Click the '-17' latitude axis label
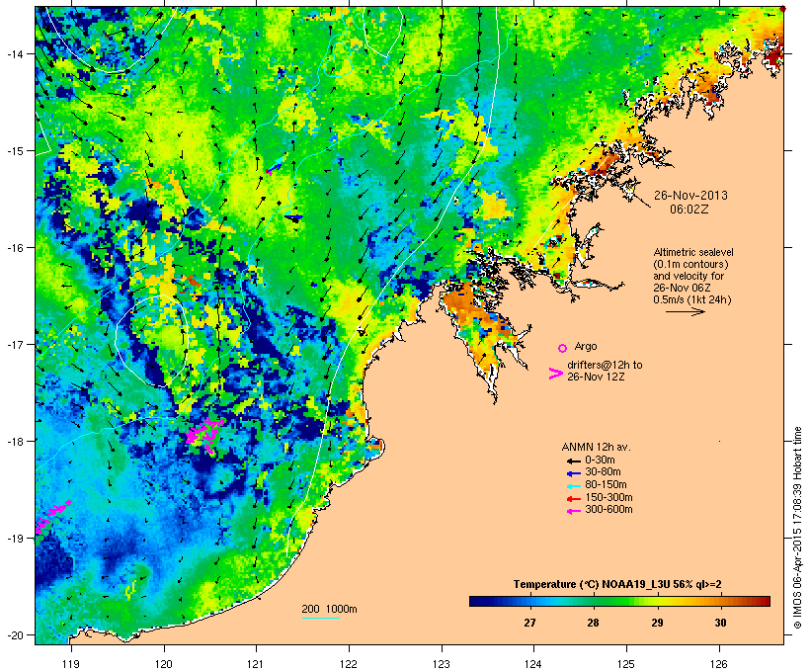The height and width of the screenshot is (672, 810). [14, 344]
